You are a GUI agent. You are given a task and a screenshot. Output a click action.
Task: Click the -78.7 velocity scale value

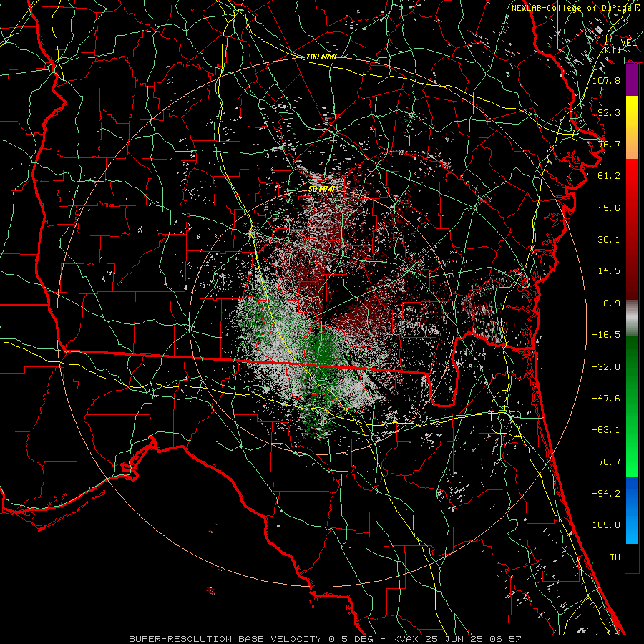606,462
